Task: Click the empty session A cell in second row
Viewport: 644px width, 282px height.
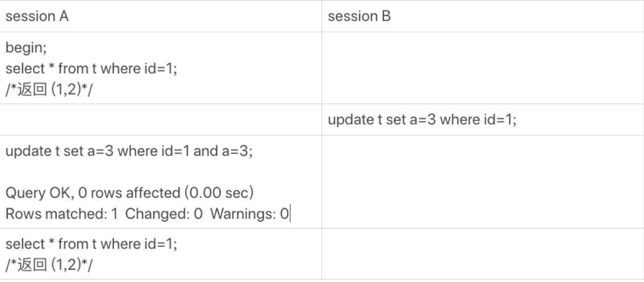Action: point(161,120)
